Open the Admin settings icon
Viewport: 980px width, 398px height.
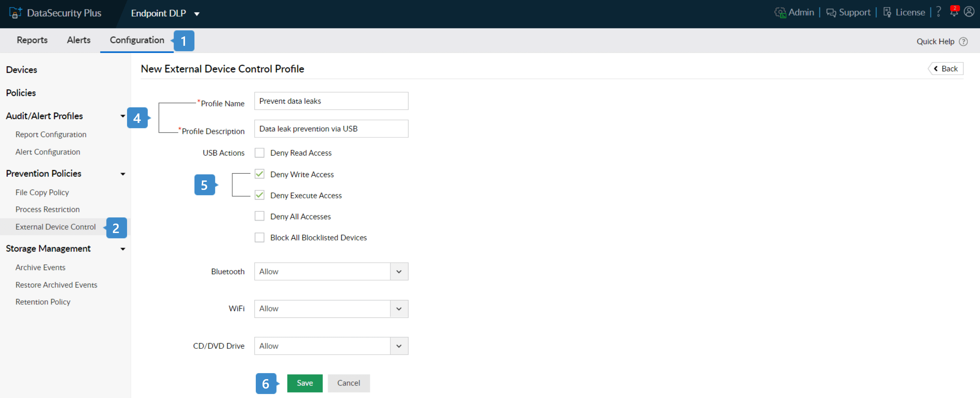pos(779,12)
